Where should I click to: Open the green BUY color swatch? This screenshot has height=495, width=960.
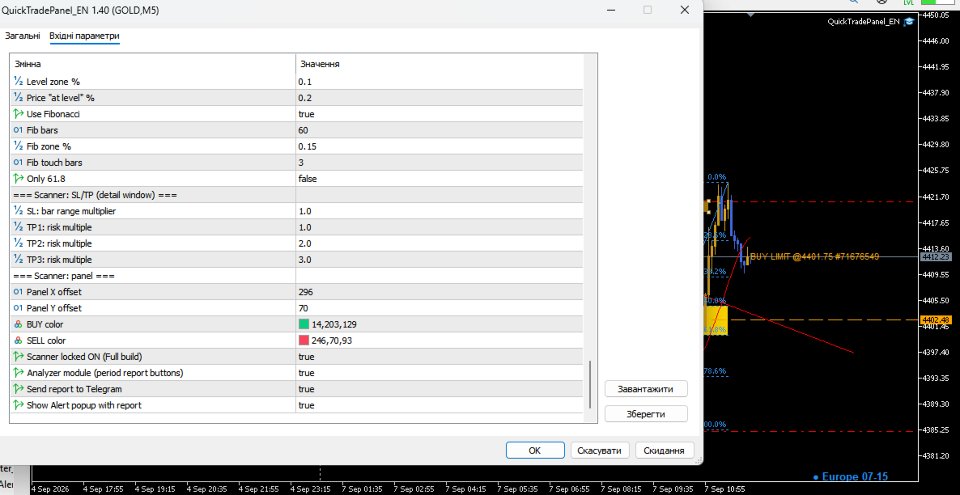point(304,325)
